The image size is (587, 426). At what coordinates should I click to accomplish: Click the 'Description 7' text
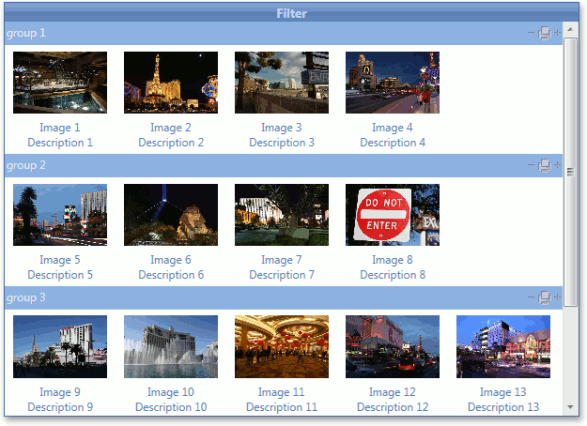282,275
